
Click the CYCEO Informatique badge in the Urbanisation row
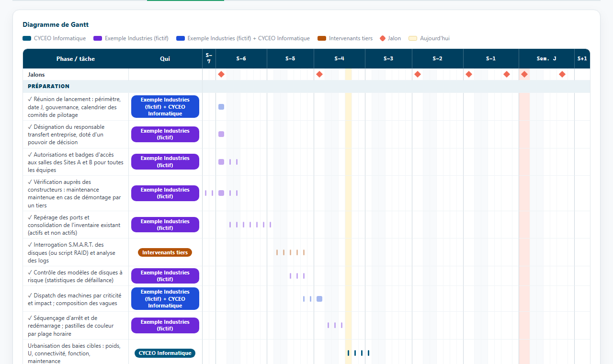[165, 353]
